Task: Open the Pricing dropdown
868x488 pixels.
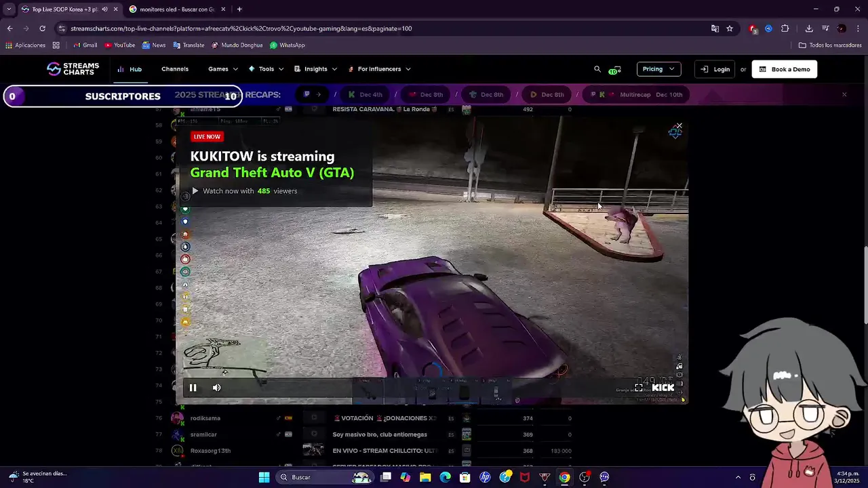Action: [x=658, y=69]
